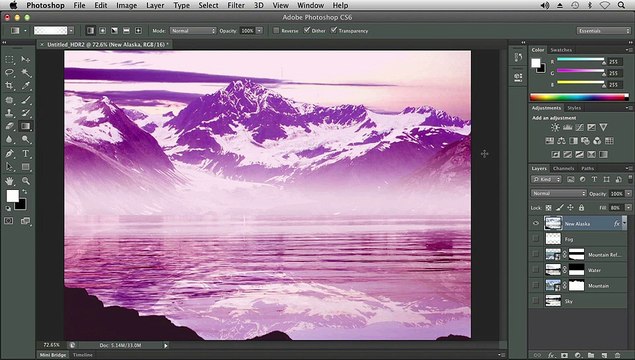The height and width of the screenshot is (360, 635).
Task: Hide the New Alaska layer
Action: 536,223
